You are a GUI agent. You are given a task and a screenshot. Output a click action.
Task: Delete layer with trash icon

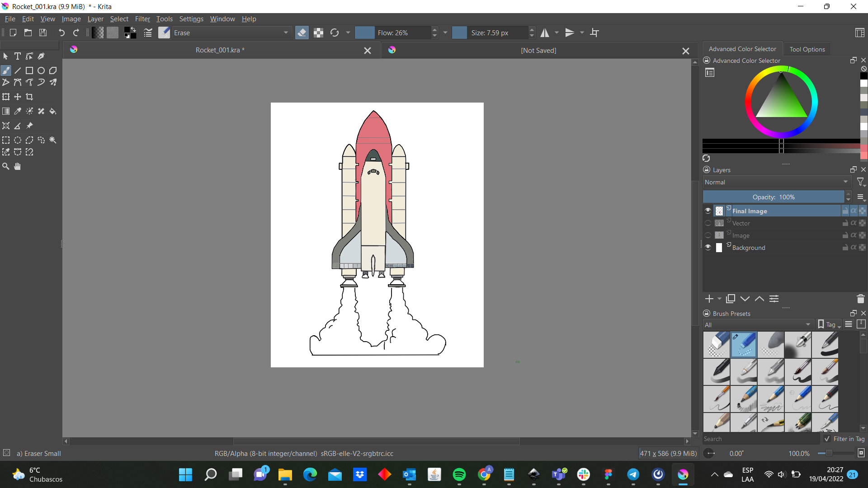click(860, 299)
